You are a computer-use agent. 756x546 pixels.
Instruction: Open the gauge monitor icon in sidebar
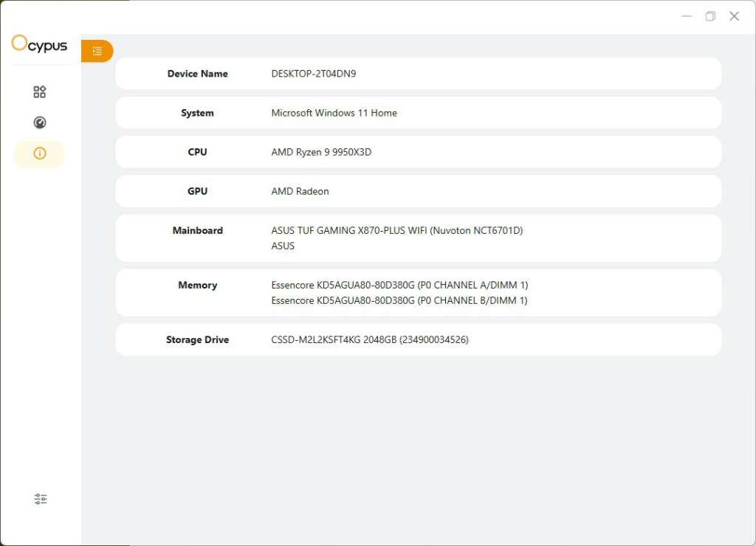pyautogui.click(x=40, y=122)
